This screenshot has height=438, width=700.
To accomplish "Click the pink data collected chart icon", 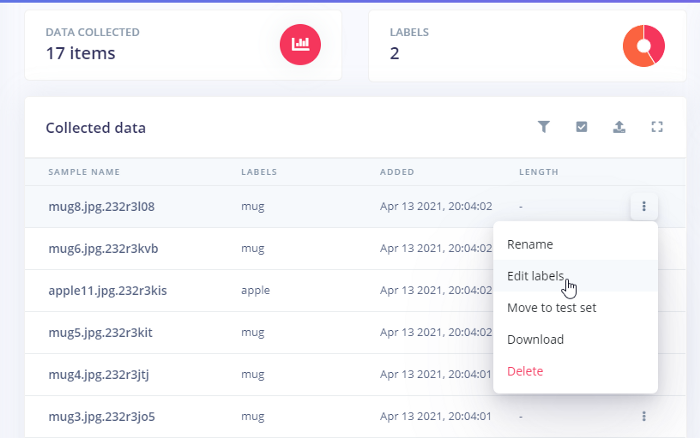I will pyautogui.click(x=300, y=44).
